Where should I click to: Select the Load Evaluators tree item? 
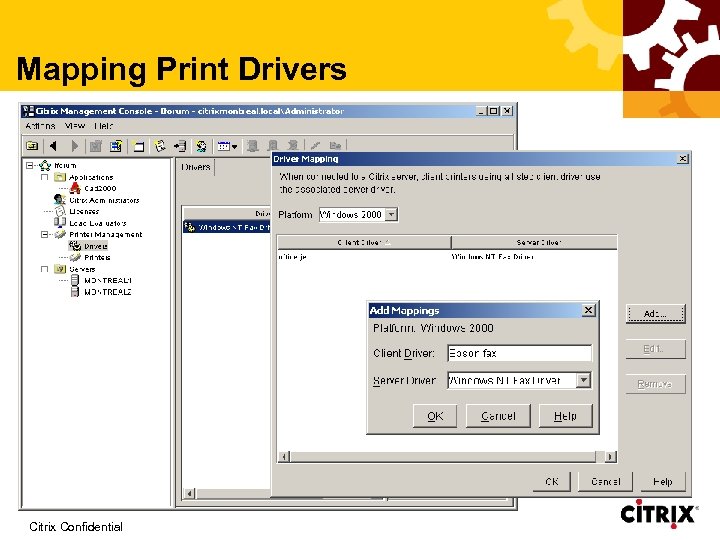point(97,223)
